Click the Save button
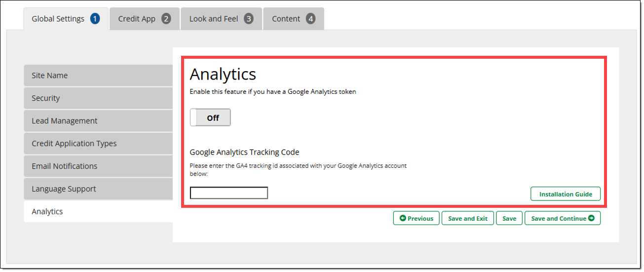Image resolution: width=644 pixels, height=272 pixels. [x=509, y=218]
